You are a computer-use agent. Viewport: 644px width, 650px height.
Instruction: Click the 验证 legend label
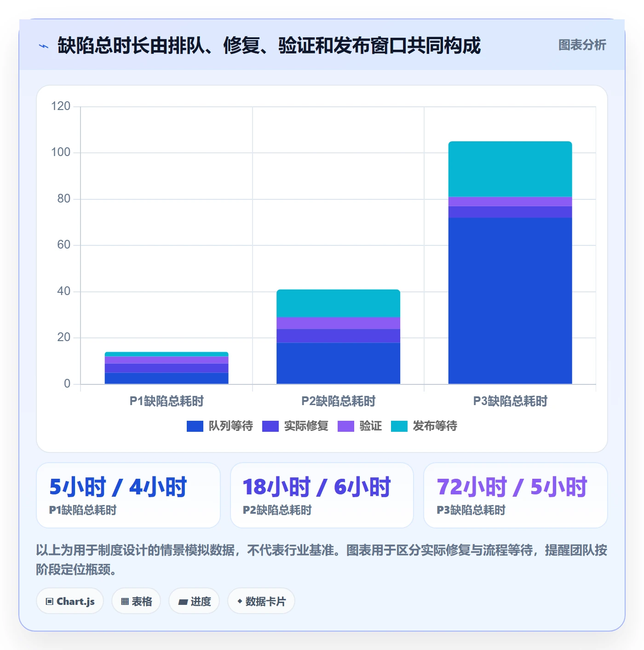370,426
